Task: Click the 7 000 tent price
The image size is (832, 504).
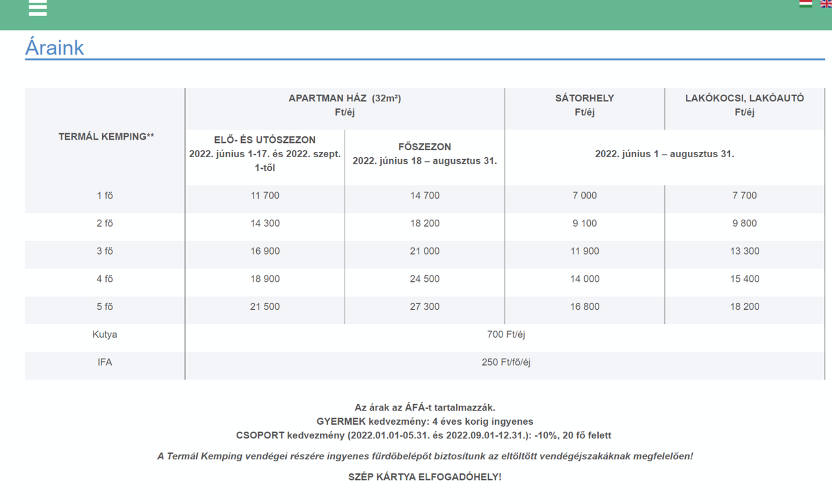Action: coord(584,195)
